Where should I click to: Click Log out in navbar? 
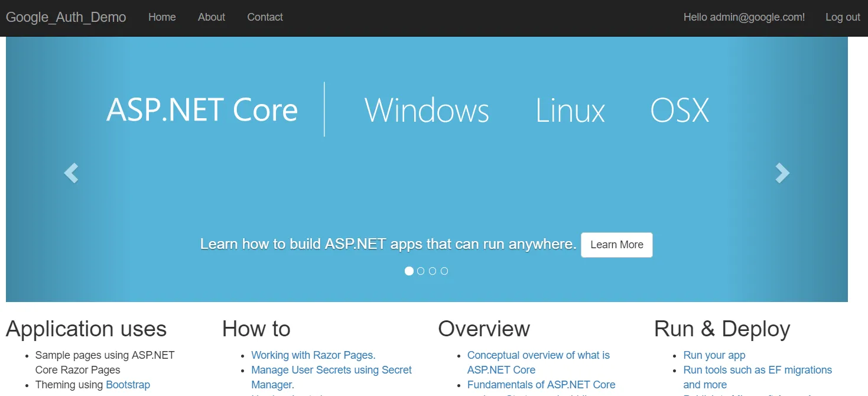(x=843, y=17)
